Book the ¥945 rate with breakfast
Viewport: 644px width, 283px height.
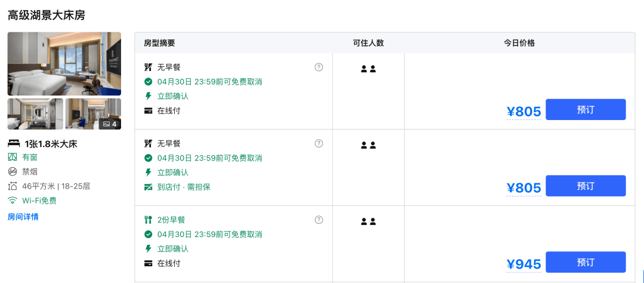click(x=586, y=262)
